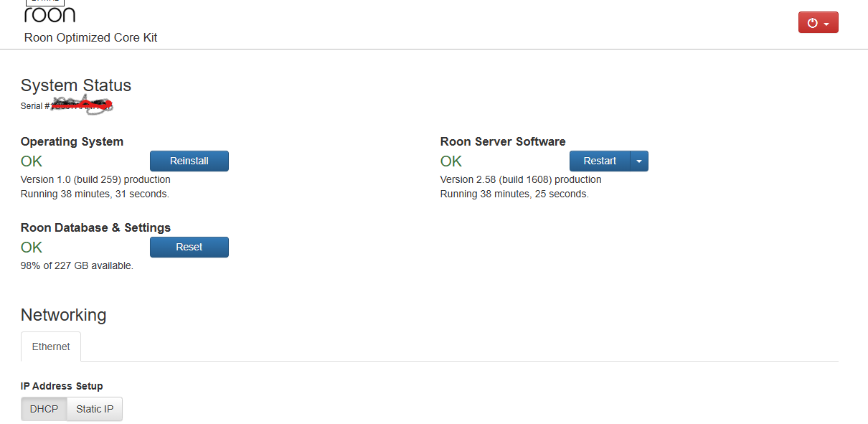Click the System Status heading
868x424 pixels.
coord(76,85)
